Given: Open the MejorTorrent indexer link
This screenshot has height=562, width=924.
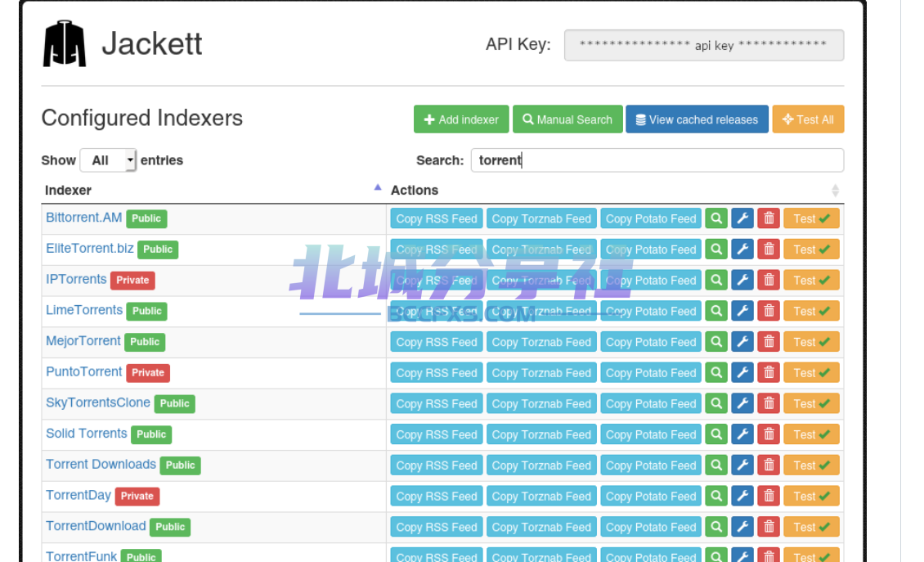Looking at the screenshot, I should (x=83, y=341).
